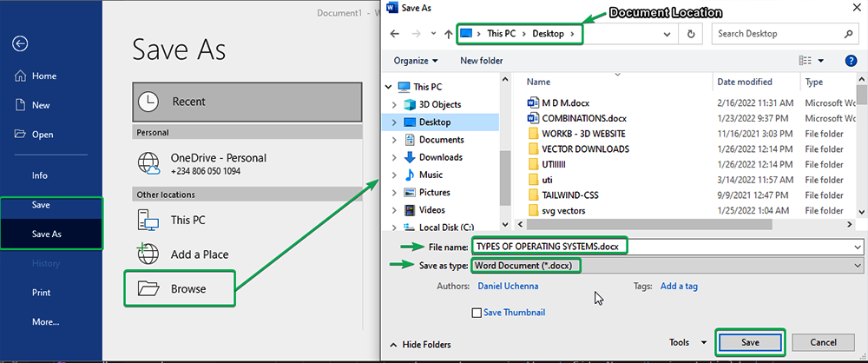This screenshot has width=868, height=363.
Task: Select New in the backstage sidebar
Action: coord(32,105)
